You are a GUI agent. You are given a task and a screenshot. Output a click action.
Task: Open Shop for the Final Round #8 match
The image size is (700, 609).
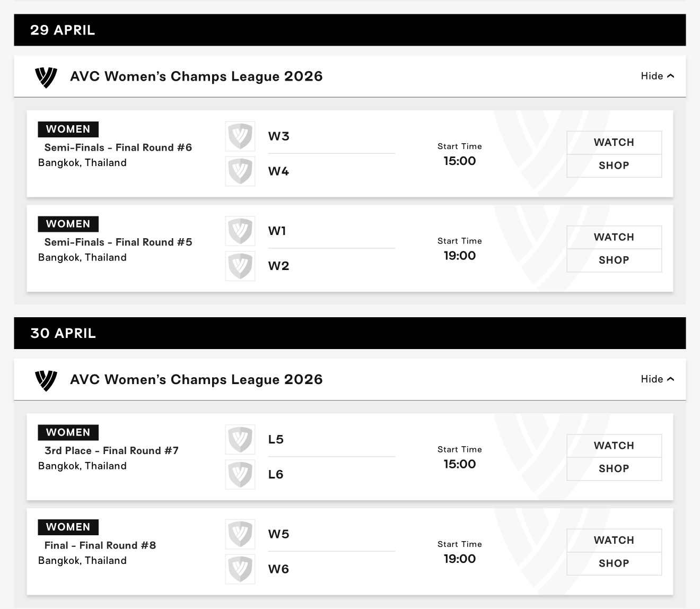pos(614,563)
